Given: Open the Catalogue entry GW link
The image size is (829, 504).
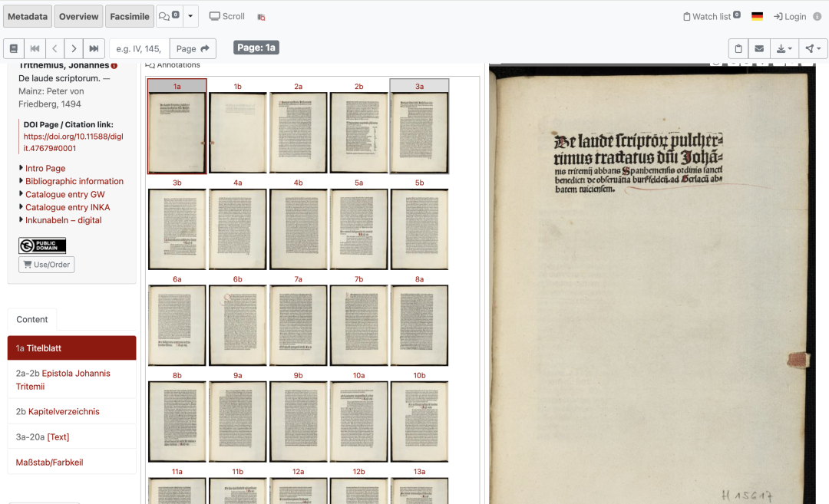Looking at the screenshot, I should click(64, 194).
